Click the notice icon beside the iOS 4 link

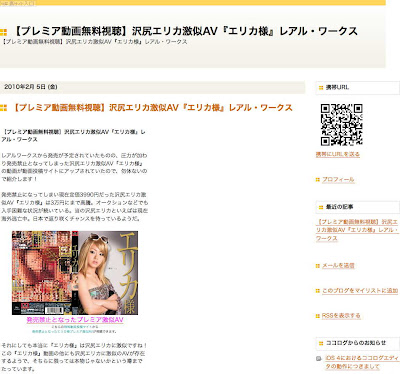(x=319, y=359)
